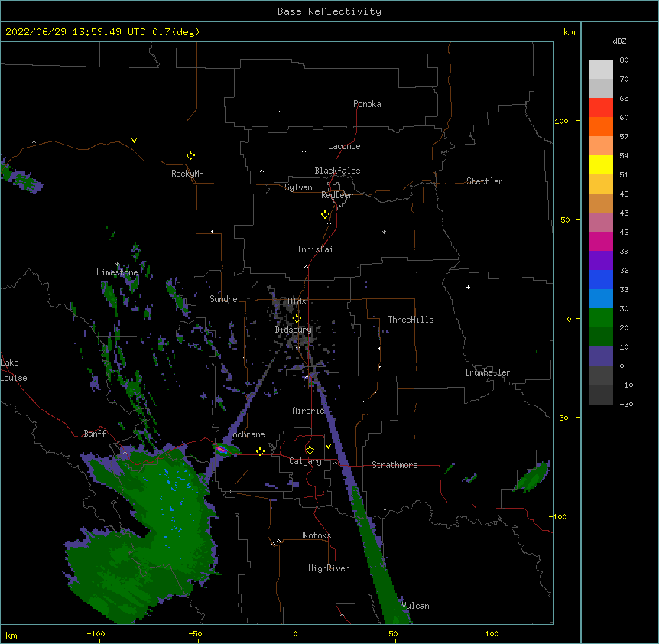This screenshot has height=644, width=659.
Task: Click the yellow diamond marker southeast of Cochrane
Action: tap(260, 451)
